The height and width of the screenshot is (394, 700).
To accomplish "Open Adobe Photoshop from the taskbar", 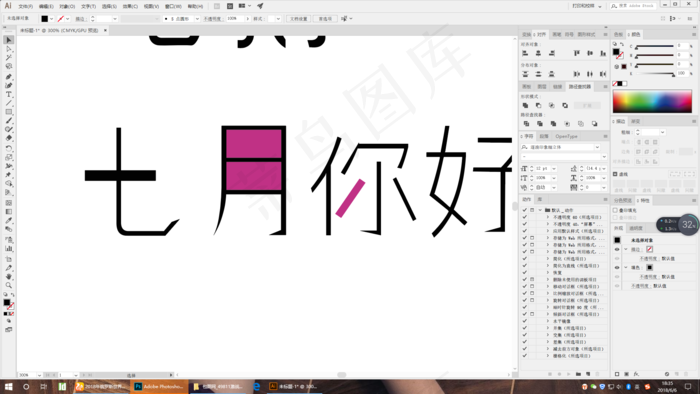I will [159, 386].
